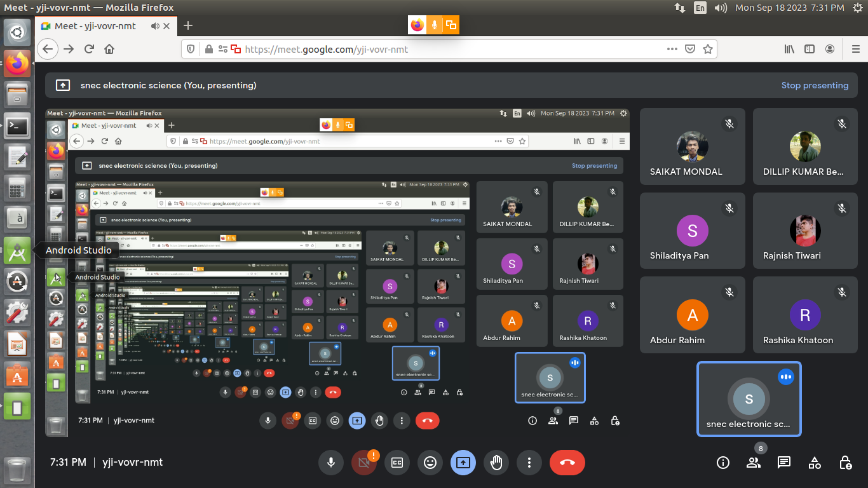Open the clock Mon Sep 18 2023
The height and width of the screenshot is (488, 868).
[x=790, y=8]
